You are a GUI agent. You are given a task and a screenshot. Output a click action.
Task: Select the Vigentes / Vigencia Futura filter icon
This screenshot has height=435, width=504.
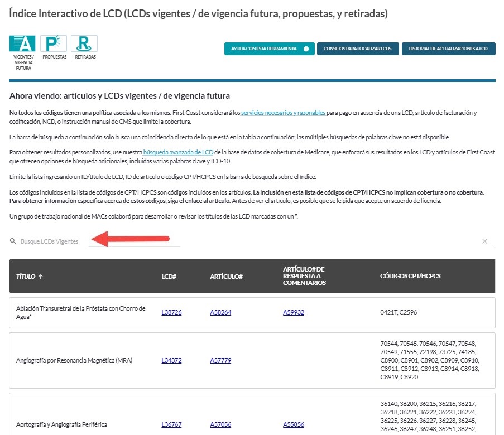click(21, 42)
